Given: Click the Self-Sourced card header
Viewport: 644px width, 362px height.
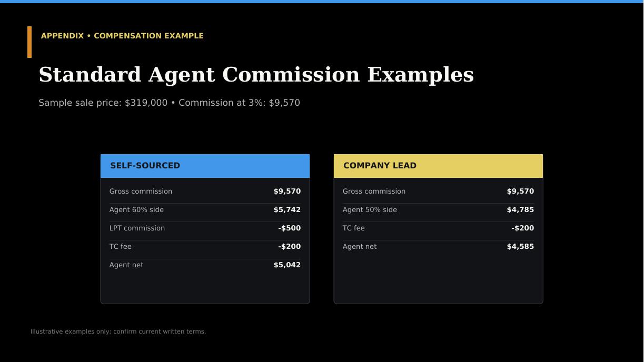Looking at the screenshot, I should [205, 166].
